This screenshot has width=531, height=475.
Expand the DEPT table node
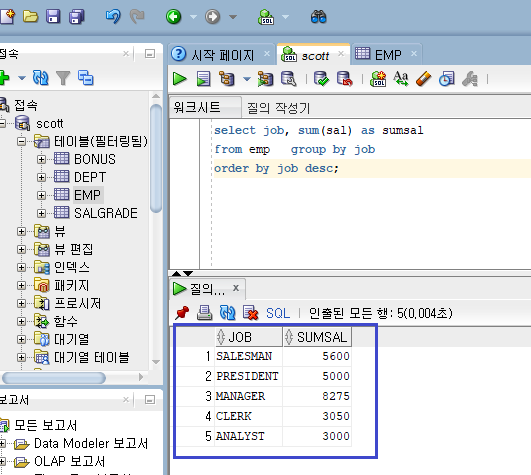click(x=41, y=177)
